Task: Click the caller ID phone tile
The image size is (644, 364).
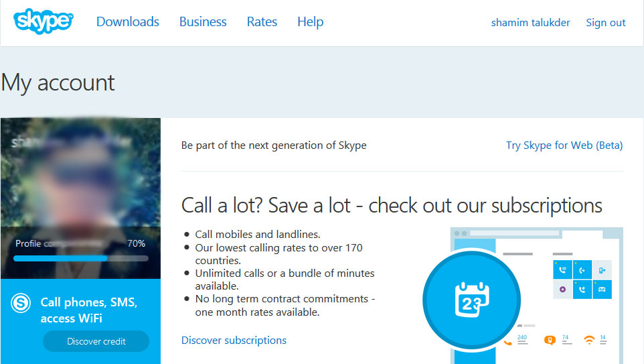Action: click(562, 270)
